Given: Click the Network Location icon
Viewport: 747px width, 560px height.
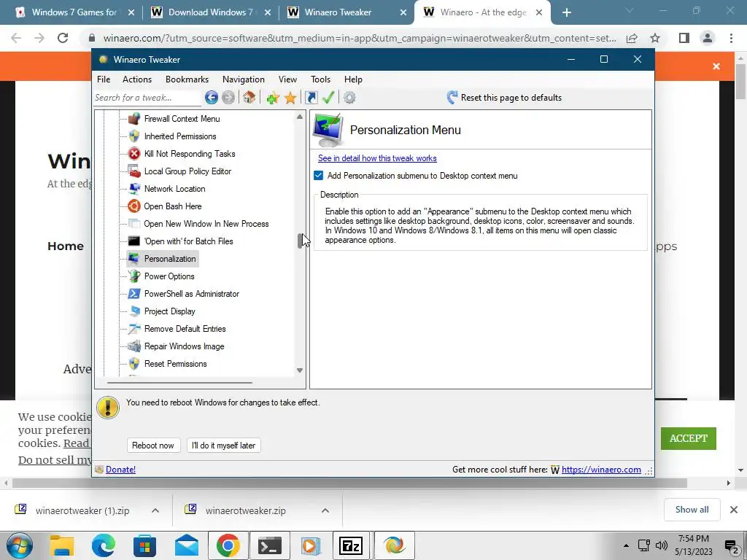Looking at the screenshot, I should point(134,189).
